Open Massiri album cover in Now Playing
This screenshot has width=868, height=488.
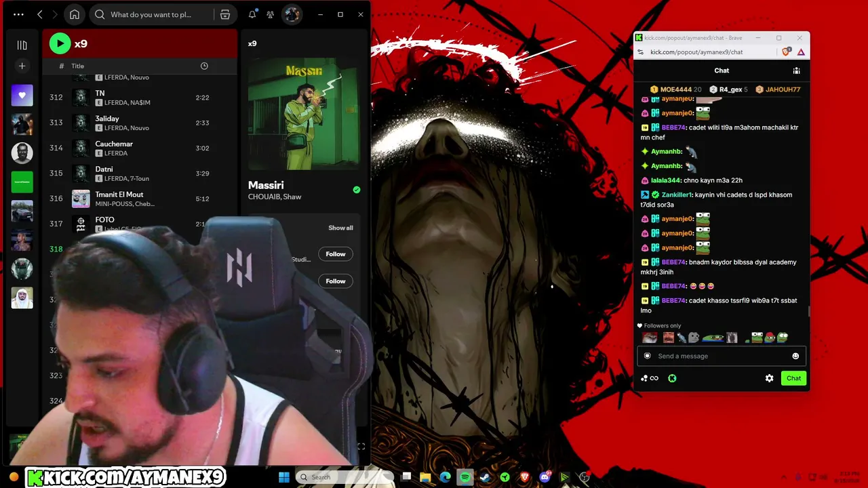(x=304, y=113)
